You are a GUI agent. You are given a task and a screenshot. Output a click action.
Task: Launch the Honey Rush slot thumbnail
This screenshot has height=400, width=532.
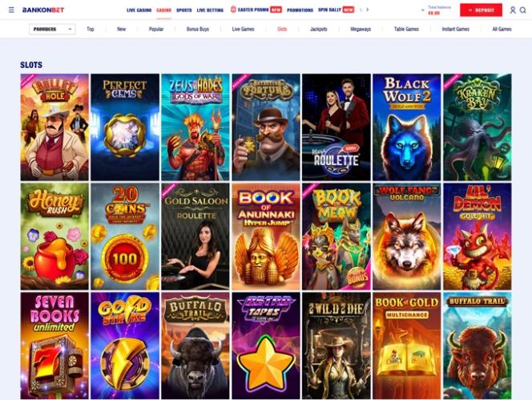pos(54,236)
